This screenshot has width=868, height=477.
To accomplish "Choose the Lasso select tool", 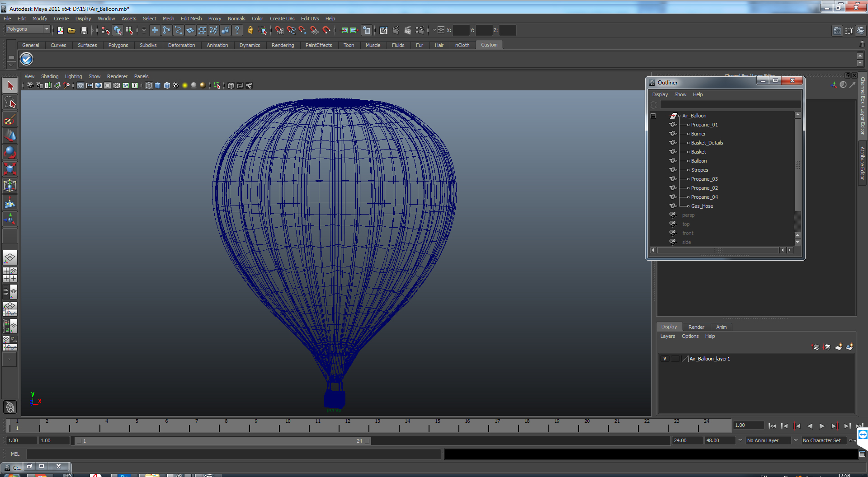I will [x=10, y=103].
